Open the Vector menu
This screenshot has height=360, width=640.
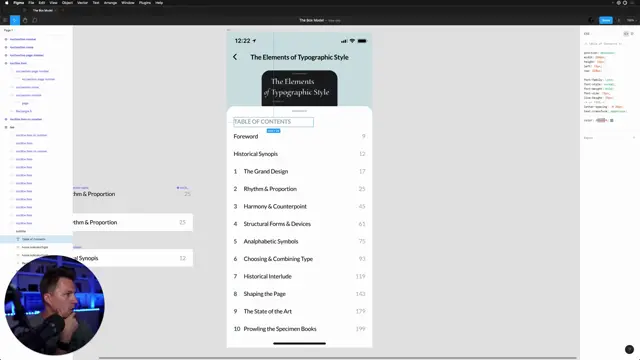coord(82,3)
